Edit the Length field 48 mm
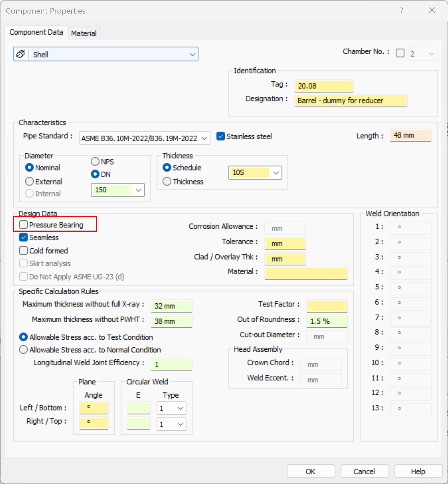This screenshot has height=484, width=448. (x=411, y=135)
